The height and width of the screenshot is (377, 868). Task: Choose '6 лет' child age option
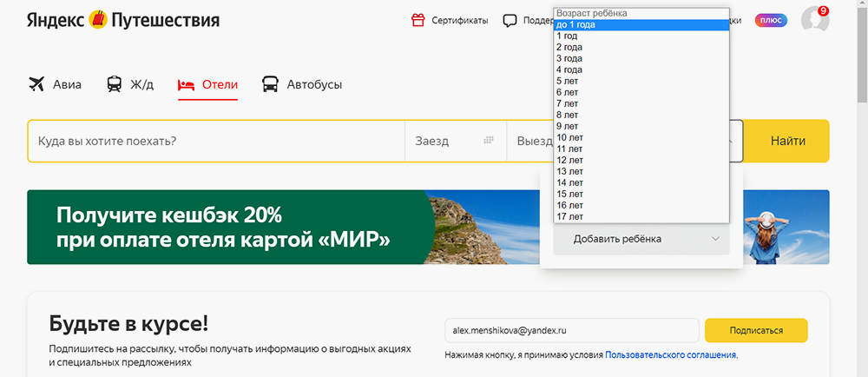[641, 92]
